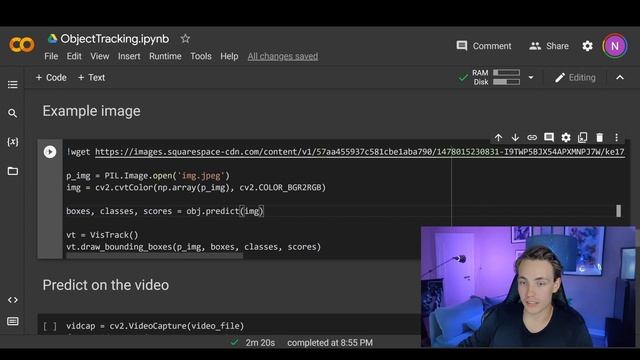Mirror the cell in a tab
Screen dimensions: 640x360
click(582, 138)
